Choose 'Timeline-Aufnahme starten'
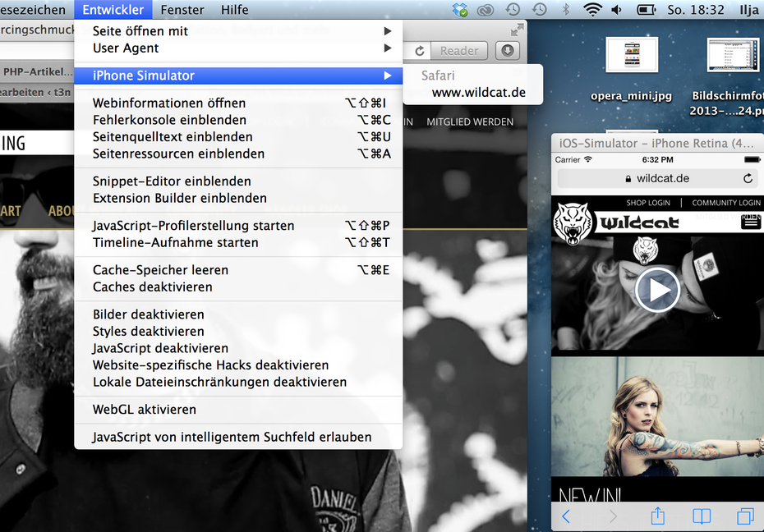The image size is (764, 532). [x=238, y=242]
